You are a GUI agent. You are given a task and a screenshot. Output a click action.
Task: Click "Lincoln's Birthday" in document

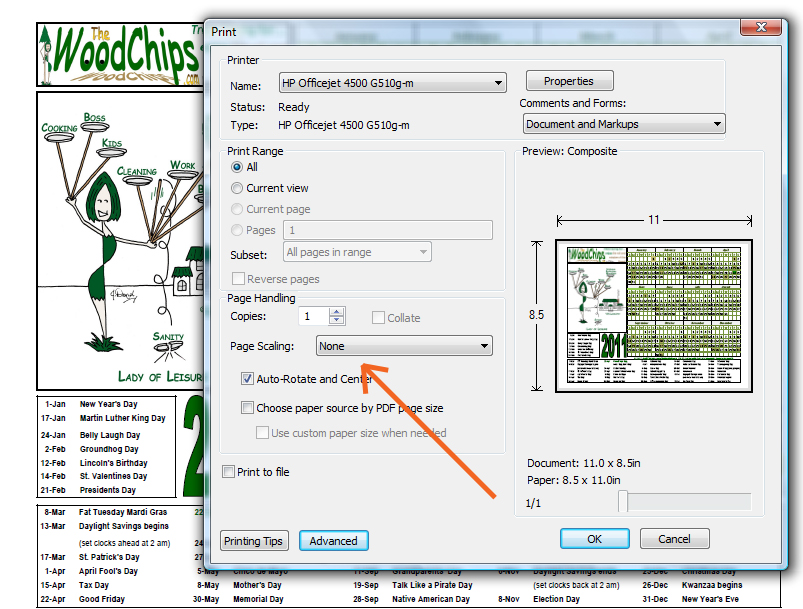pos(113,463)
